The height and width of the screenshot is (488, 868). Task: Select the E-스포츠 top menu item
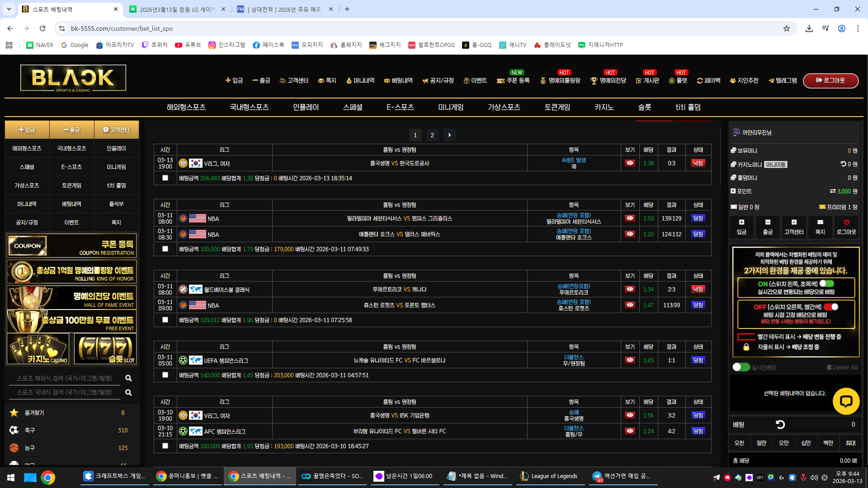point(400,107)
